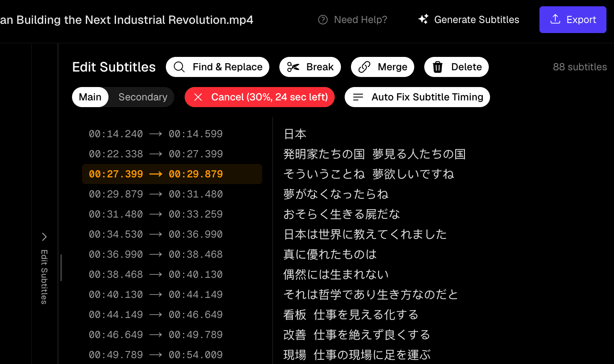Click the sidebar vertical scrollbar handle
This screenshot has width=614, height=364.
coord(61,268)
